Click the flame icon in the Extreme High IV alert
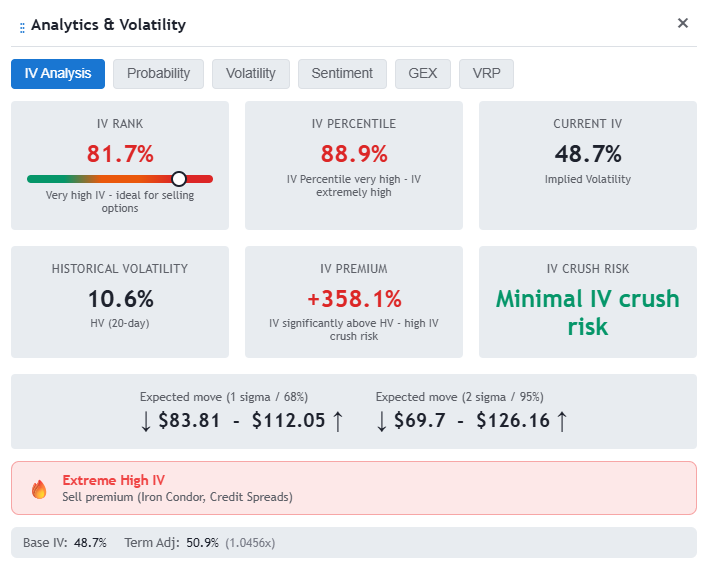 39,489
